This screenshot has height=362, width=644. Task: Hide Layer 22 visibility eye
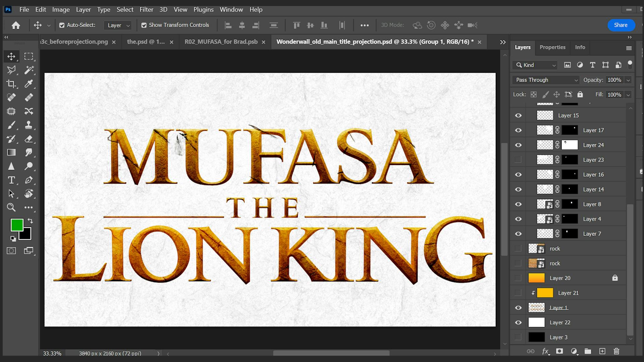click(518, 322)
